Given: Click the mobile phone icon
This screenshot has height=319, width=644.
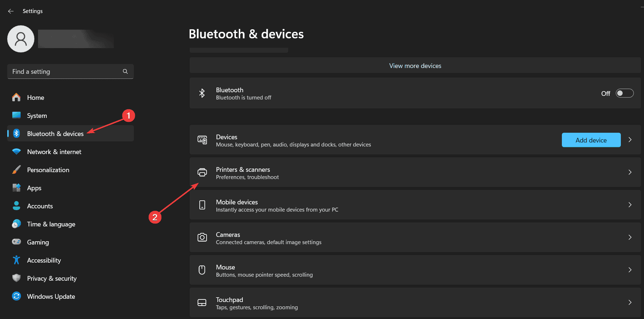Looking at the screenshot, I should point(202,205).
